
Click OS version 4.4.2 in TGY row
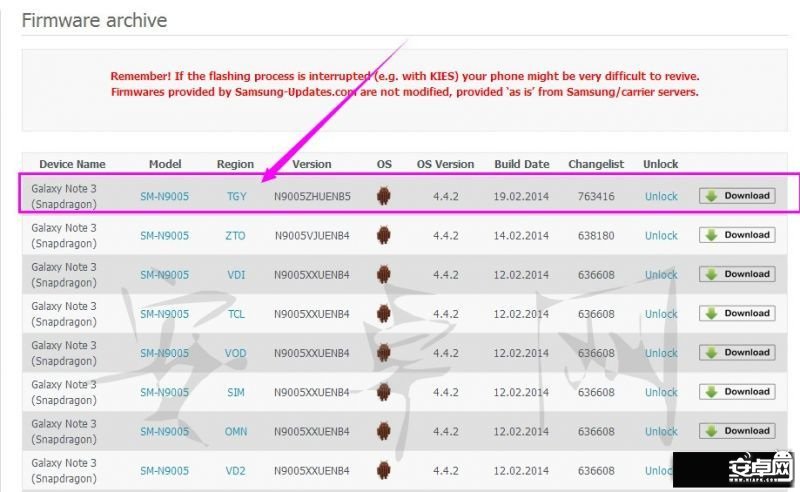click(445, 196)
